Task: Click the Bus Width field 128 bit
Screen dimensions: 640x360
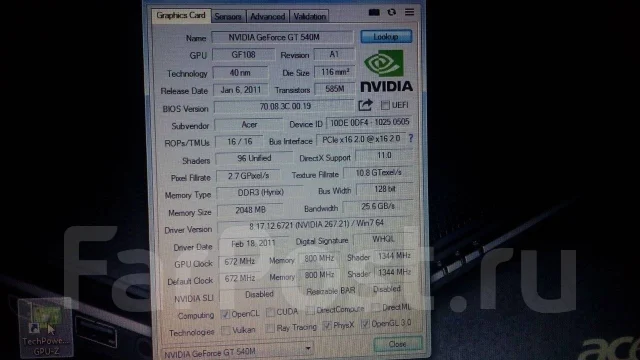Action: click(x=384, y=189)
